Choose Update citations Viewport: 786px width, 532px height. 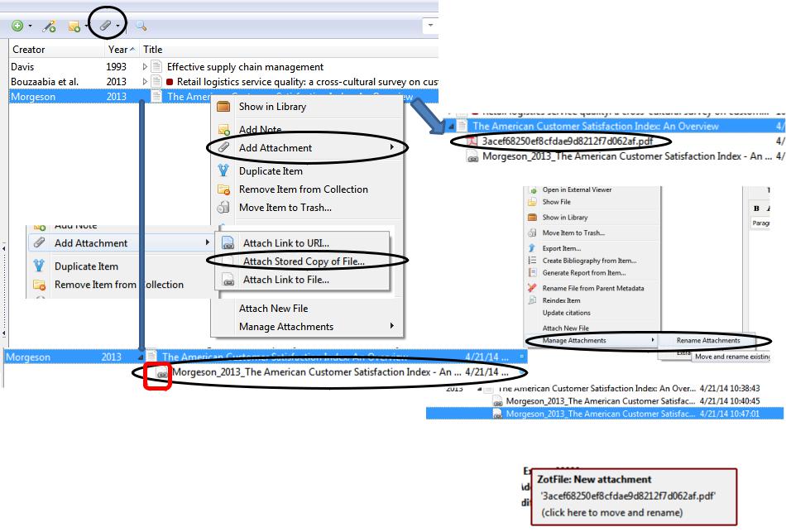(567, 313)
